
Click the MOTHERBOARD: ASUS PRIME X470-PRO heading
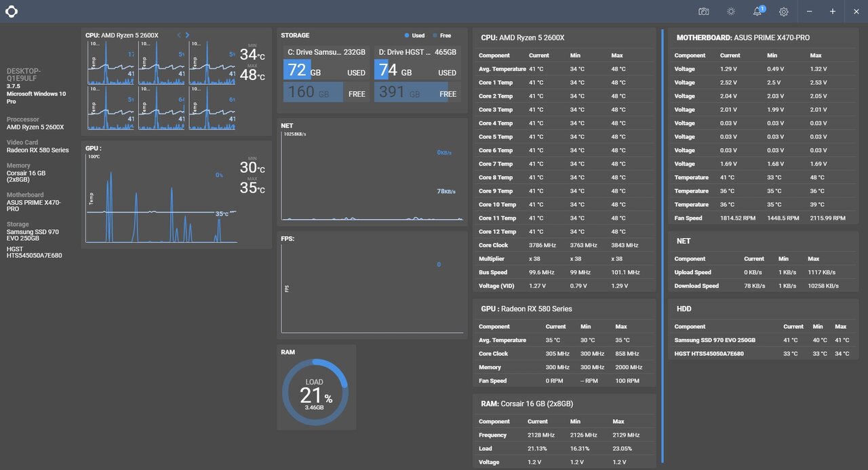[743, 38]
